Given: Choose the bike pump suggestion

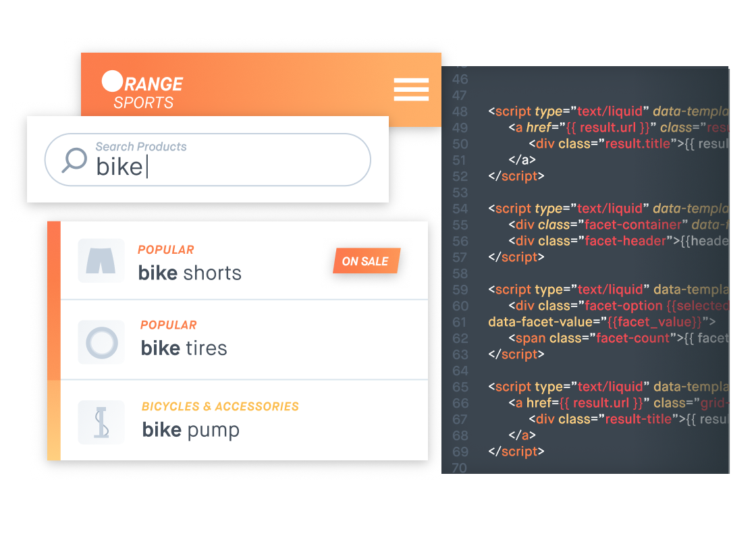Looking at the screenshot, I should (244, 421).
